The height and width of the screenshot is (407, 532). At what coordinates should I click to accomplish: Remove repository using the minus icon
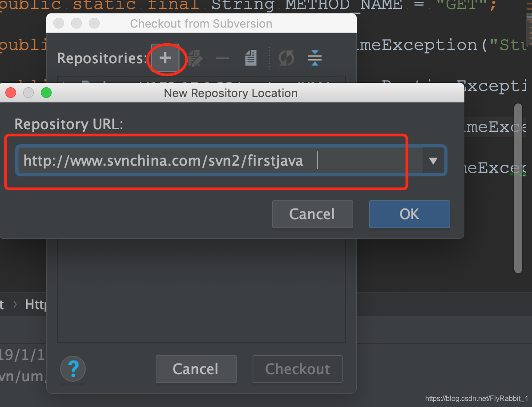click(x=222, y=58)
